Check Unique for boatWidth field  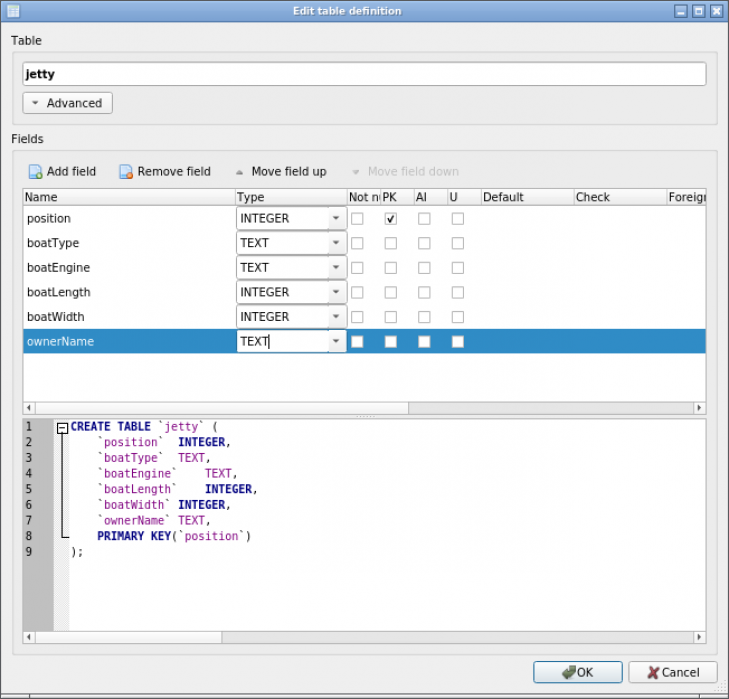(x=457, y=317)
